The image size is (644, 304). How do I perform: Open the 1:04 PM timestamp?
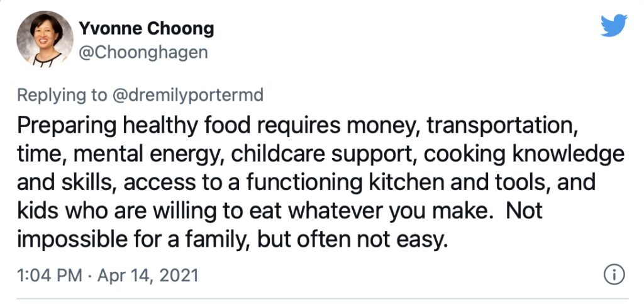[x=47, y=275]
